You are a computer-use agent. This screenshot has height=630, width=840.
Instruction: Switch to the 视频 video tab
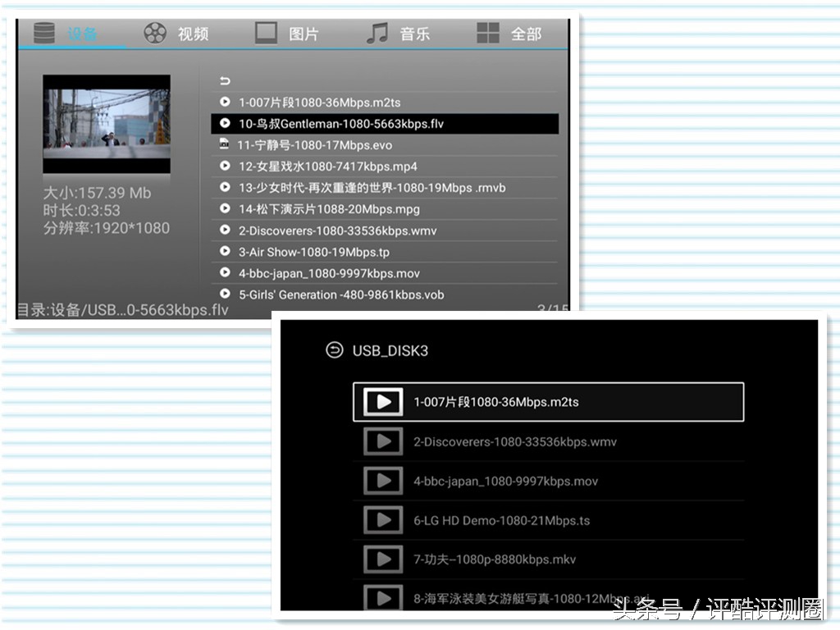point(176,34)
